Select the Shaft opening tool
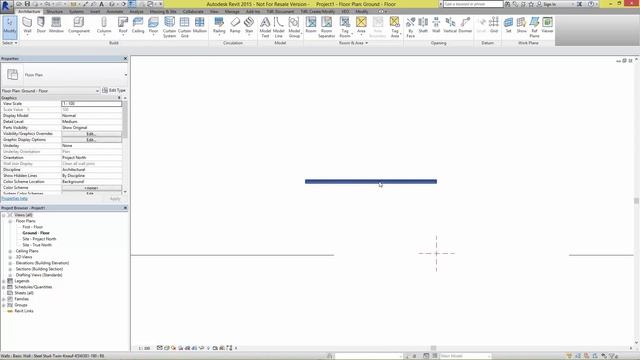The image size is (640, 360). pos(423,25)
